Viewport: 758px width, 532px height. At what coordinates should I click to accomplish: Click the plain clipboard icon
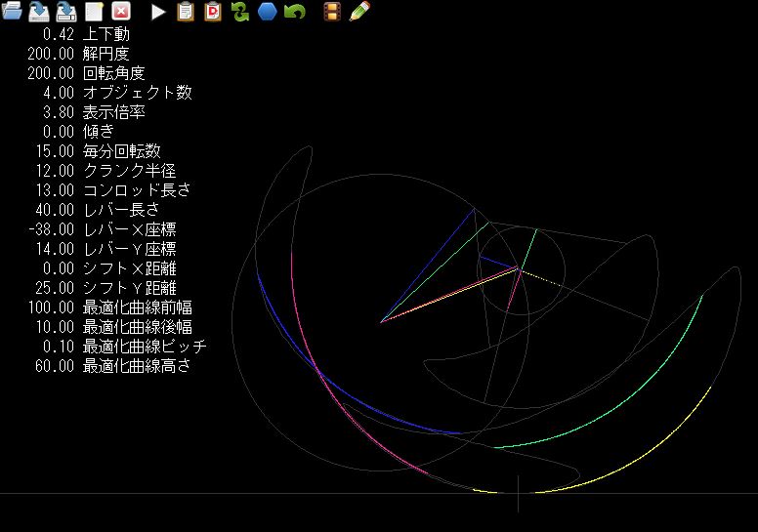(x=186, y=11)
